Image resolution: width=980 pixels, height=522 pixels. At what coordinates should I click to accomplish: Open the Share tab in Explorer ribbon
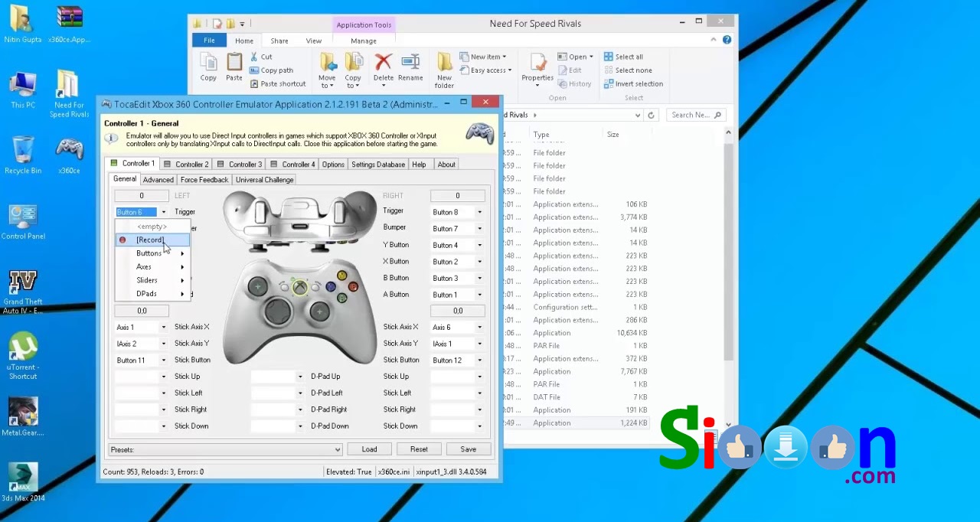(279, 41)
